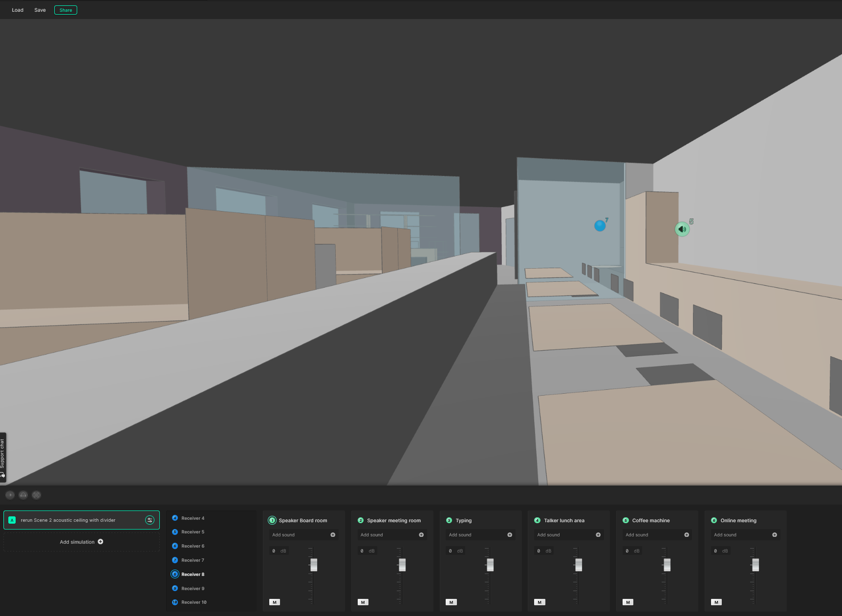
Task: Click the plus icon next to Add simulation
Action: point(101,542)
